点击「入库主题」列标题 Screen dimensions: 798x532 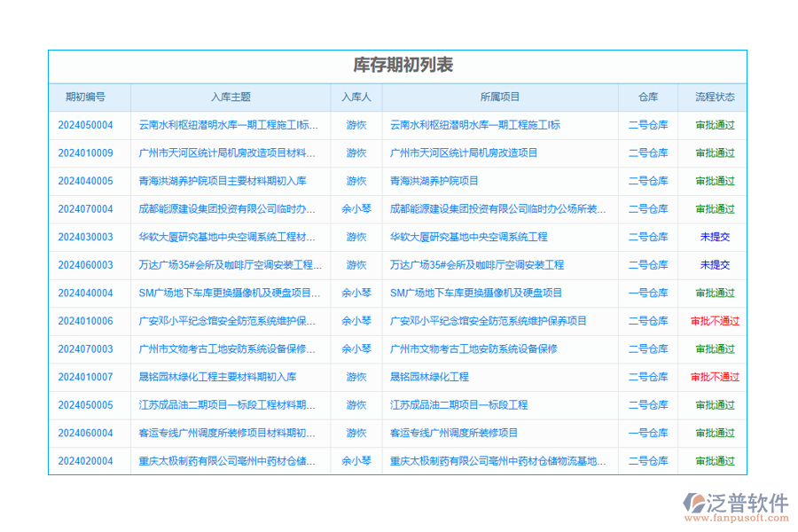pos(230,98)
